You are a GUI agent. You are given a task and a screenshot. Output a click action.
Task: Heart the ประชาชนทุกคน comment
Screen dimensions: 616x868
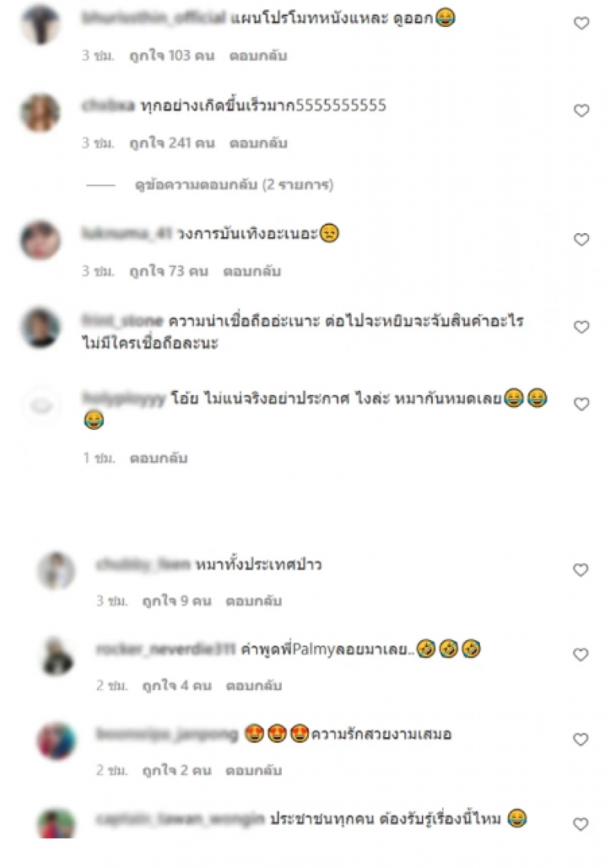tap(581, 824)
